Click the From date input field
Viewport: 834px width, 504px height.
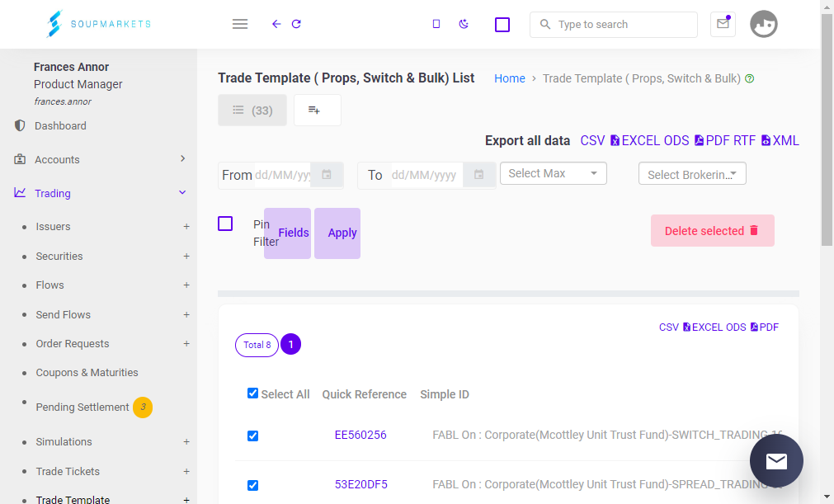pyautogui.click(x=282, y=175)
